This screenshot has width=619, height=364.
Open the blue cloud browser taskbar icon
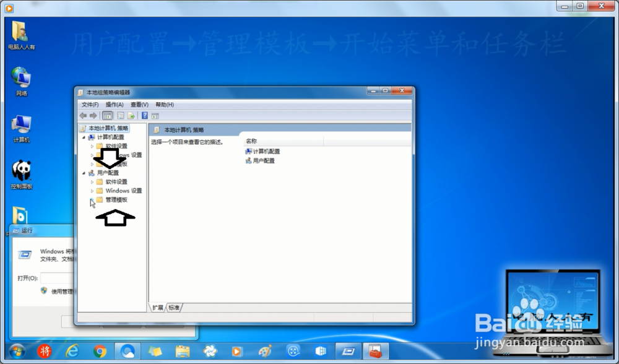(x=128, y=351)
